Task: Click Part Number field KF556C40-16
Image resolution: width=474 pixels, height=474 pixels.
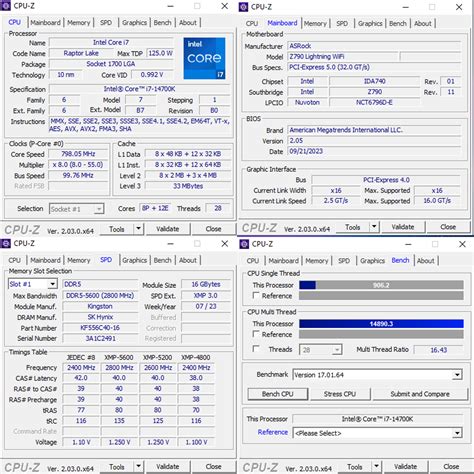Action: pyautogui.click(x=100, y=328)
